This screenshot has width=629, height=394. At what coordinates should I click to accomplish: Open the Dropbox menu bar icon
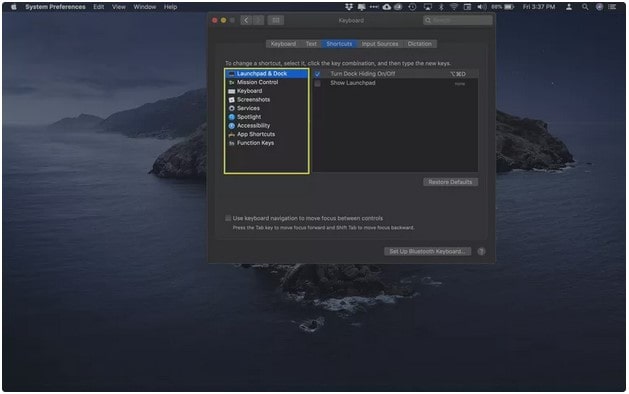tap(349, 7)
